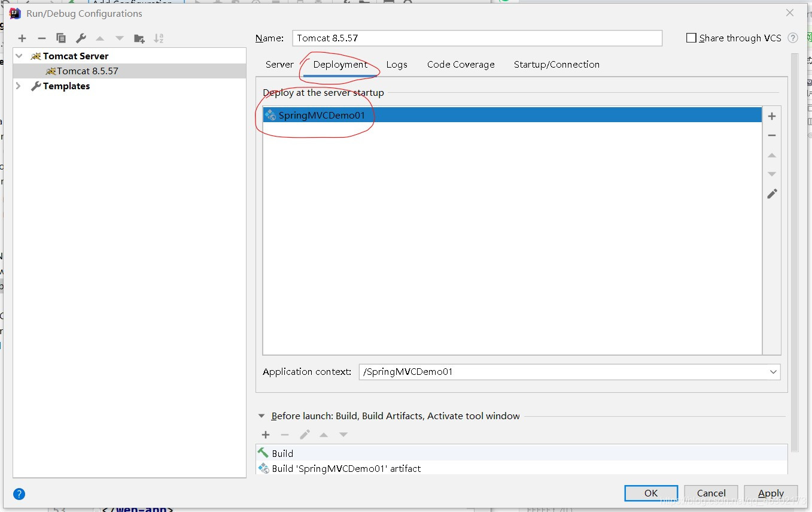Create a new configuration folder
This screenshot has height=512, width=812.
[x=139, y=38]
